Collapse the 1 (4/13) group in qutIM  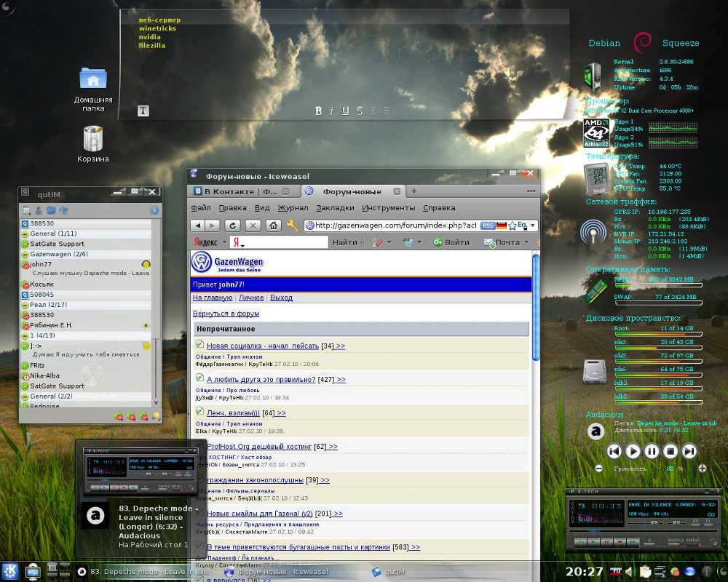click(25, 335)
